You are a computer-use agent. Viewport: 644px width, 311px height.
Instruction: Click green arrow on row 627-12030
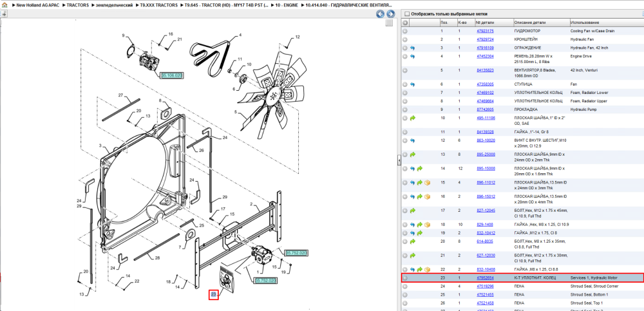pos(413,255)
